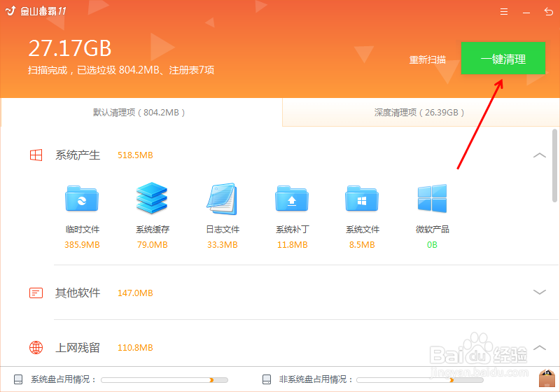
Task: Click the 系统补丁 label
Action: coord(293,229)
